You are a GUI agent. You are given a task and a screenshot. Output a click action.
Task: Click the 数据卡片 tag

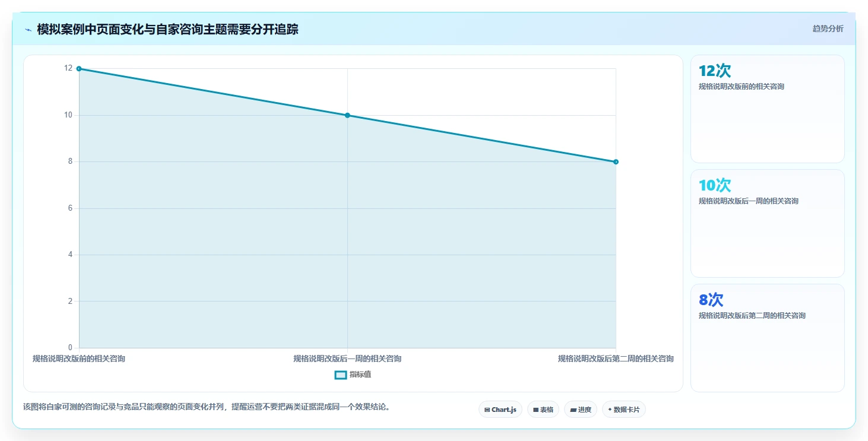pos(624,410)
